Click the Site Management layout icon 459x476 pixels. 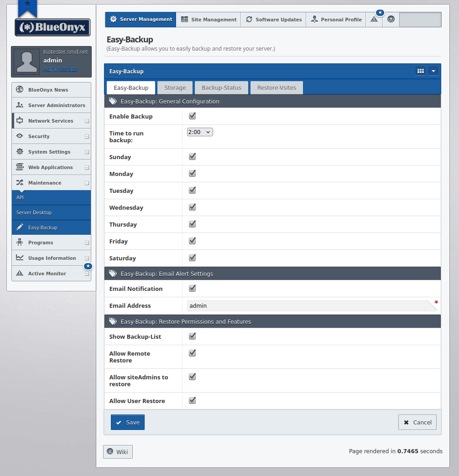click(x=184, y=20)
